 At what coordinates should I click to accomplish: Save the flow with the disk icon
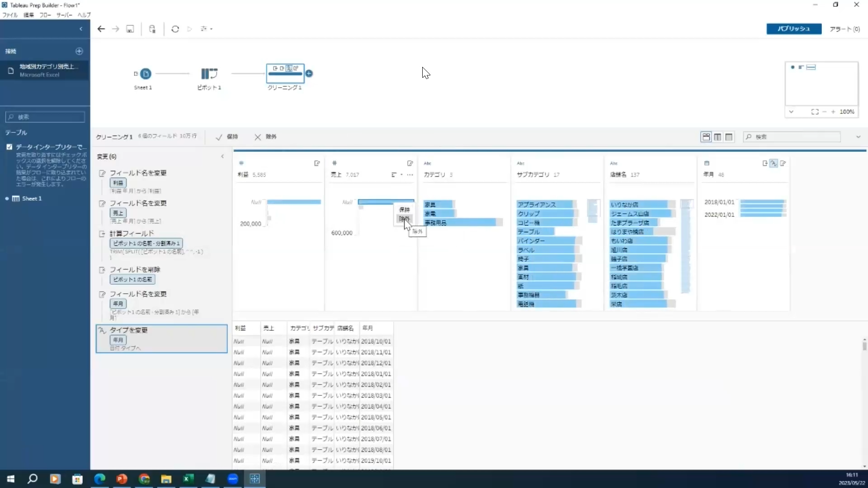point(130,29)
